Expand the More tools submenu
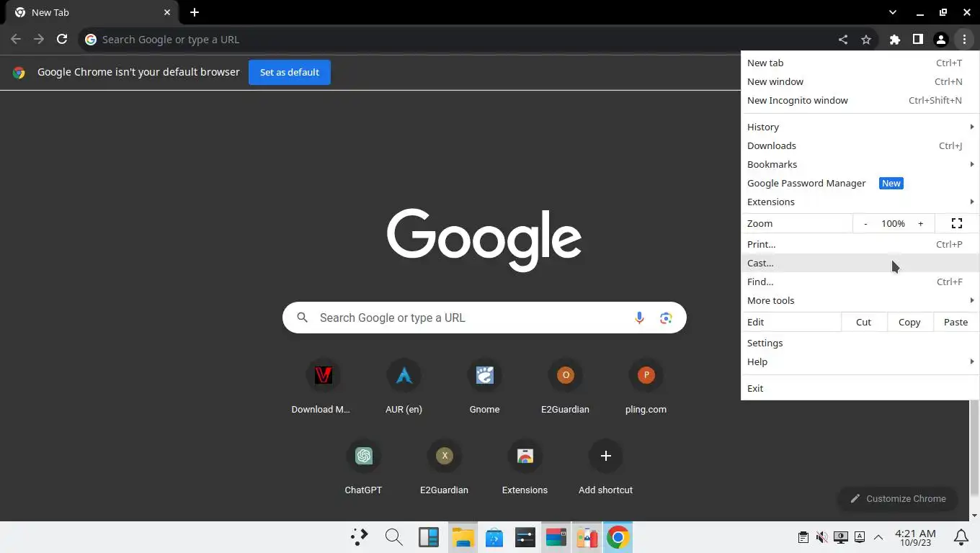 pos(860,300)
